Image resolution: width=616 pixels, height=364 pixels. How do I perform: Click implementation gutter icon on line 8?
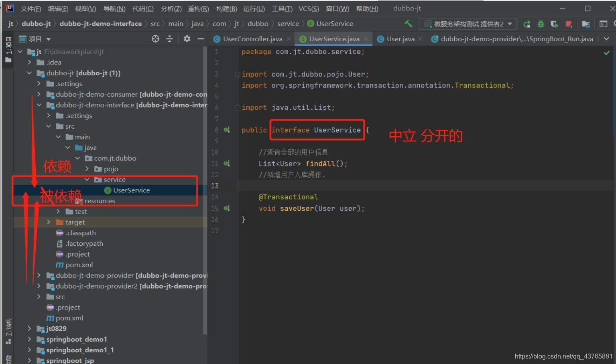[227, 130]
